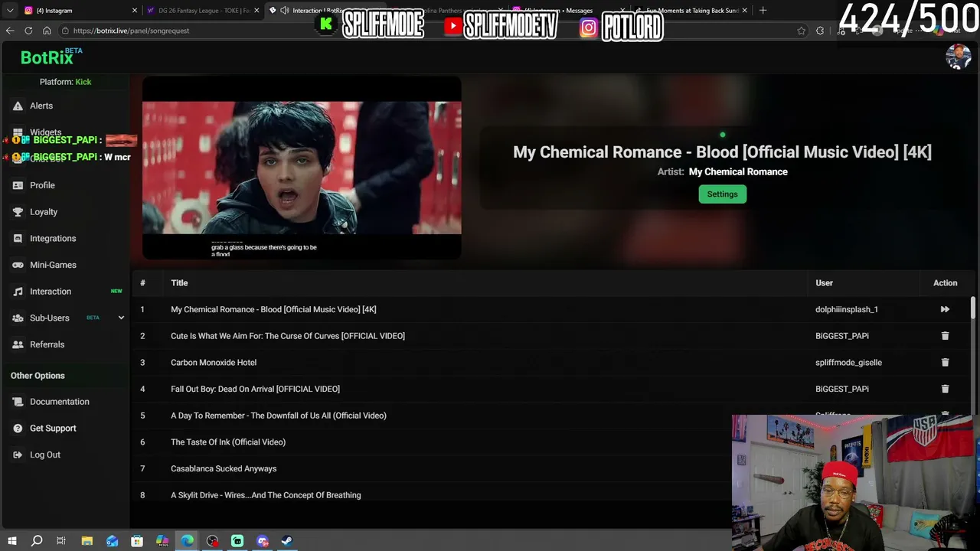
Task: Switch to the Instagram tab
Action: (x=80, y=11)
